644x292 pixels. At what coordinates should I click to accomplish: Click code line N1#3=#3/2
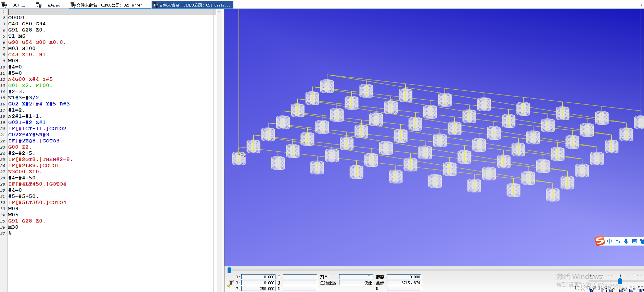[23, 98]
